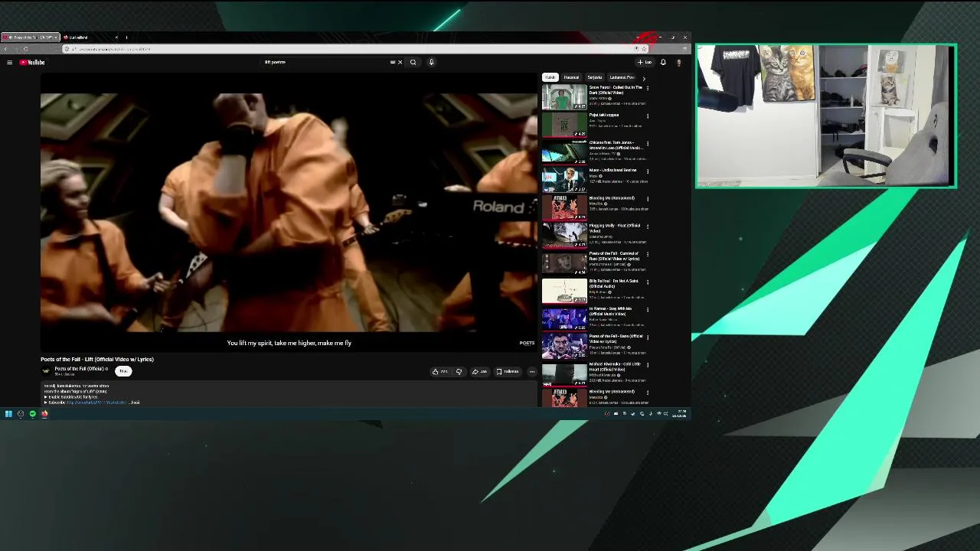This screenshot has height=551, width=980.
Task: Save the video (Tallenna button)
Action: [508, 372]
